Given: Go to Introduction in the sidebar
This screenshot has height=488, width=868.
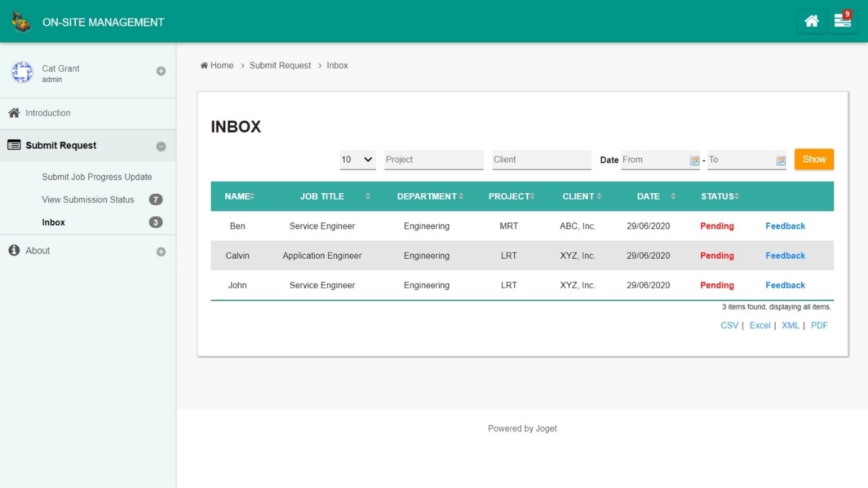Looking at the screenshot, I should point(47,113).
